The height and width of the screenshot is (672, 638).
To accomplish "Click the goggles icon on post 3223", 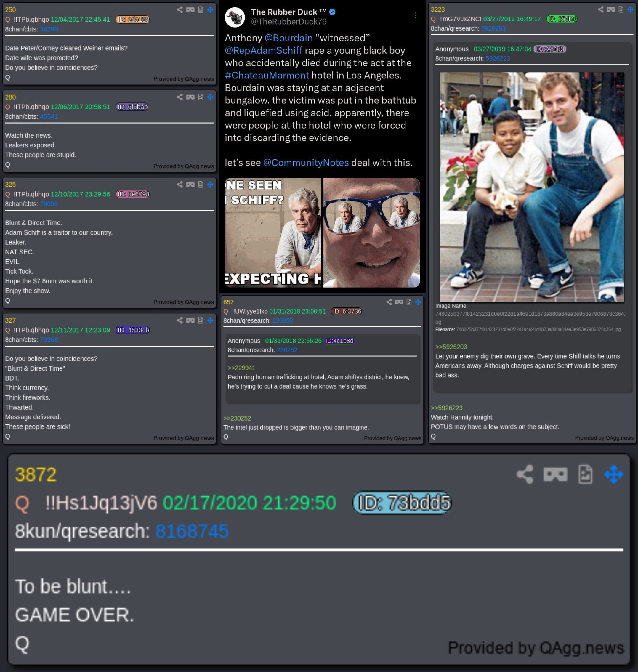I will [x=611, y=9].
